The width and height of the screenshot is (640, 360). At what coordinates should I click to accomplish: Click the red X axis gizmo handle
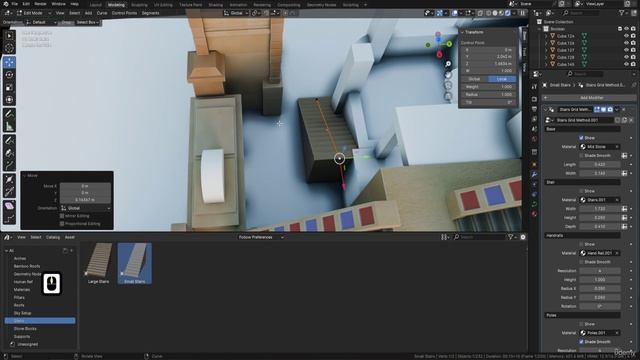(439, 54)
